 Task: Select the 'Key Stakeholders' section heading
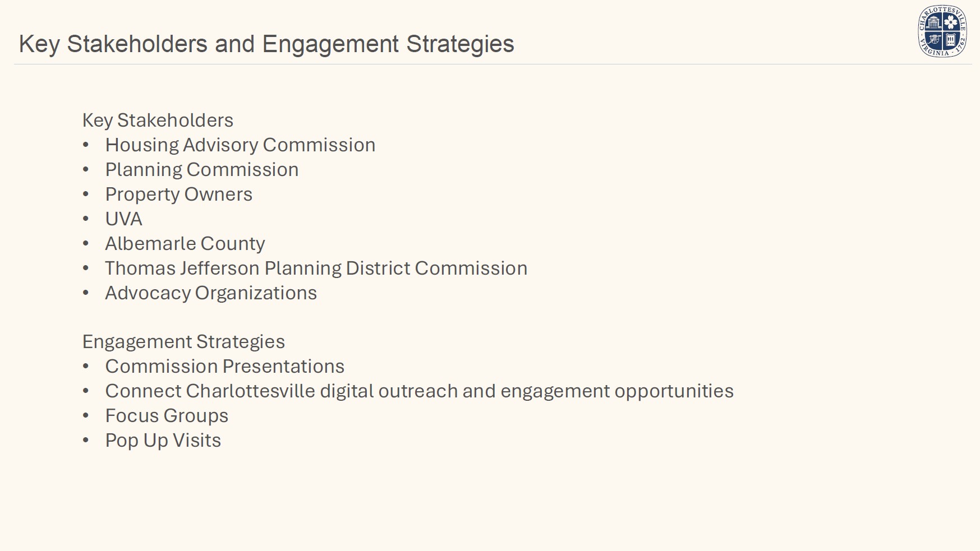click(158, 121)
